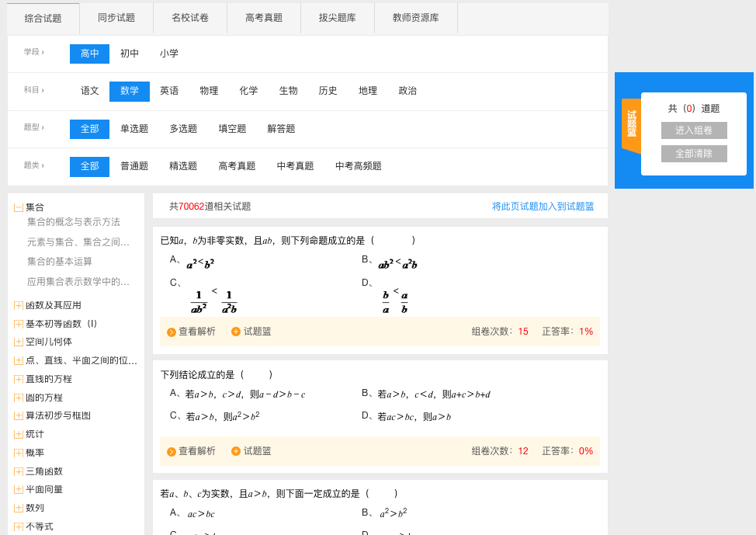Collapse the 集合 tree node
Image resolution: width=756 pixels, height=535 pixels.
pos(19,208)
